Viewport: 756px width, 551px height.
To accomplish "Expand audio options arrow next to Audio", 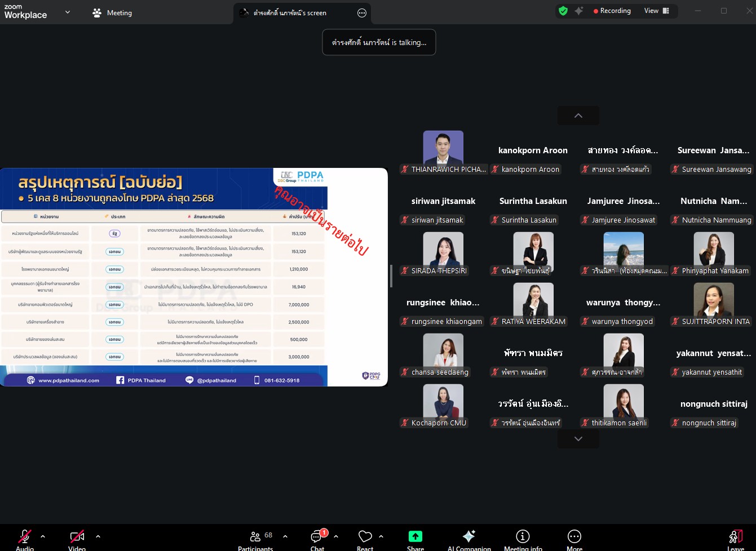I will (43, 536).
